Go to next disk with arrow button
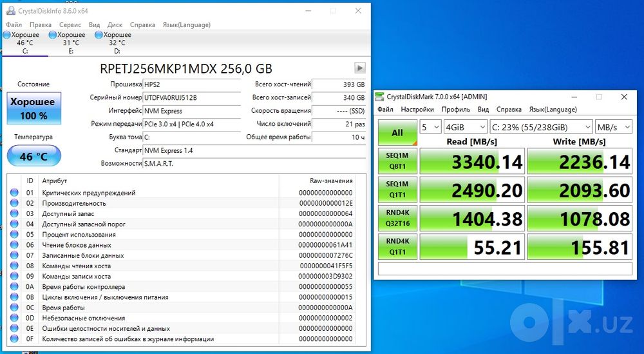The height and width of the screenshot is (354, 644). point(359,68)
